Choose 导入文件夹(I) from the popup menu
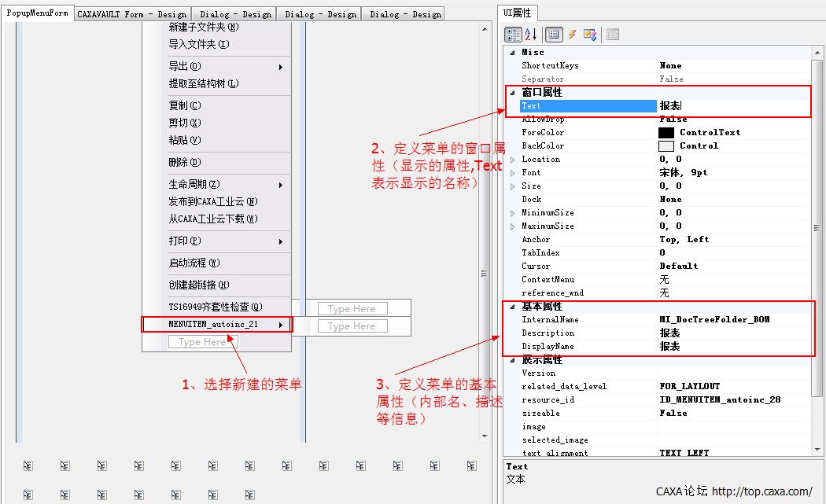 198,44
